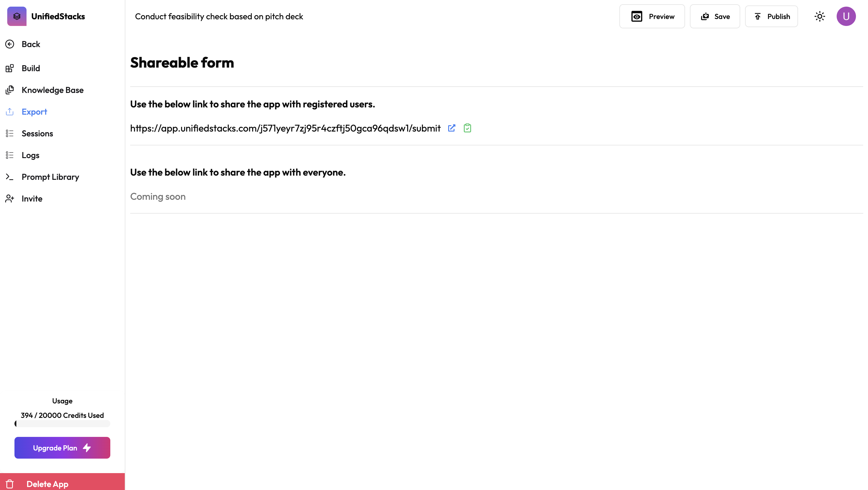The height and width of the screenshot is (490, 868).
Task: Click the Upgrade Plan button
Action: click(x=62, y=448)
